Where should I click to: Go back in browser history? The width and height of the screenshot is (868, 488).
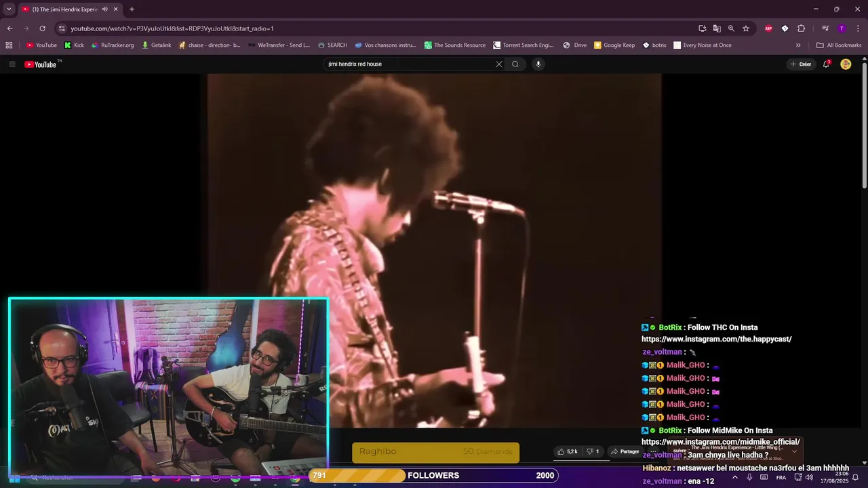click(9, 28)
